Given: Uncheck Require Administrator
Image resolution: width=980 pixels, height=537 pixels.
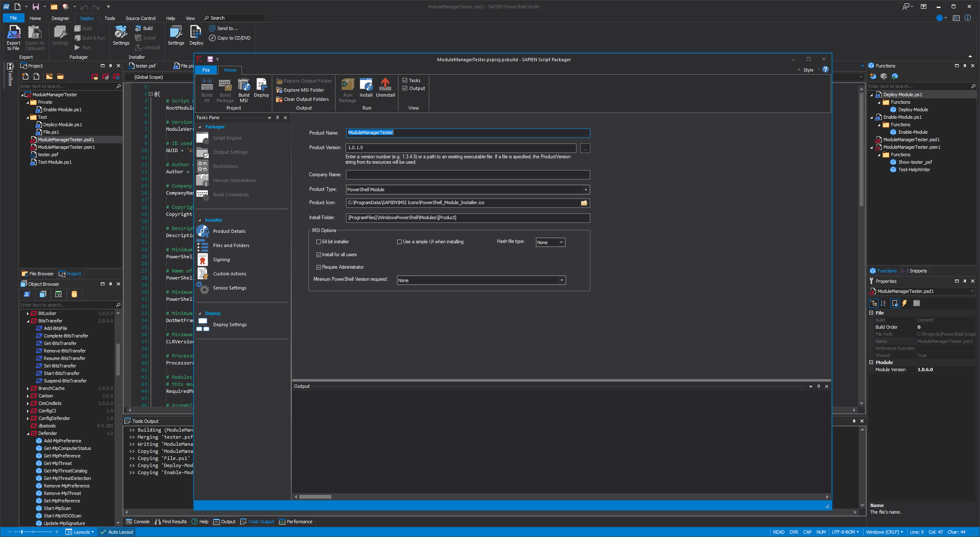Looking at the screenshot, I should pos(319,267).
